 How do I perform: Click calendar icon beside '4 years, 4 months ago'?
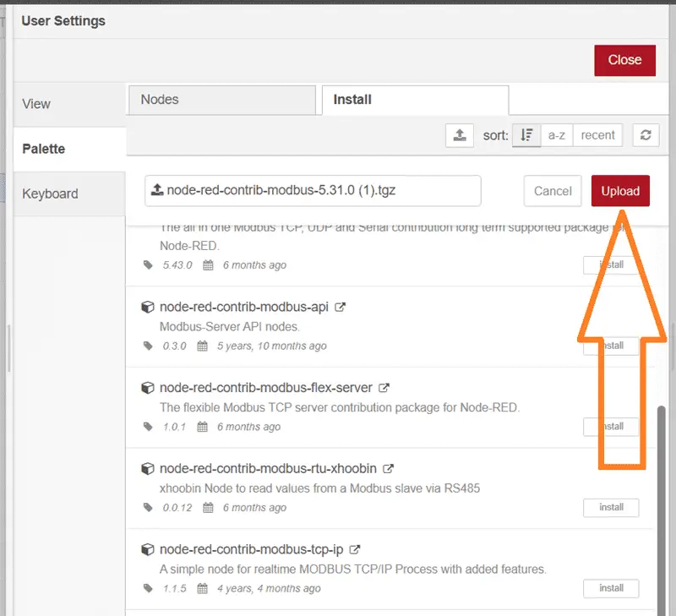click(202, 588)
